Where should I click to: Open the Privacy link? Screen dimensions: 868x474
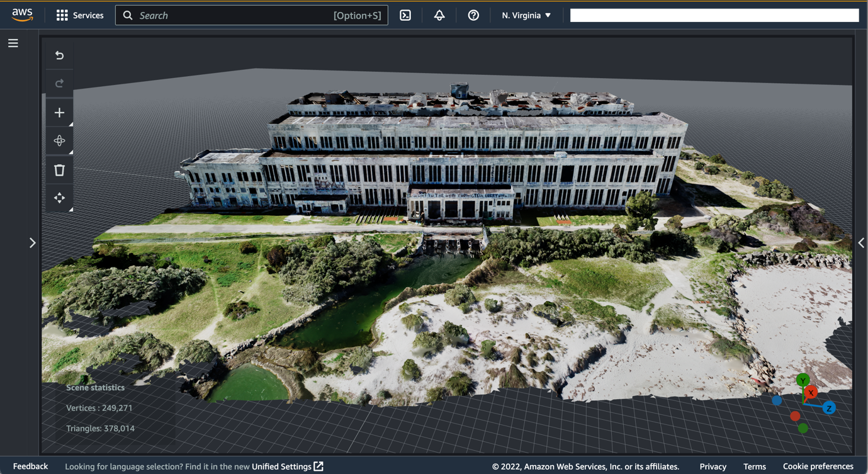click(713, 466)
